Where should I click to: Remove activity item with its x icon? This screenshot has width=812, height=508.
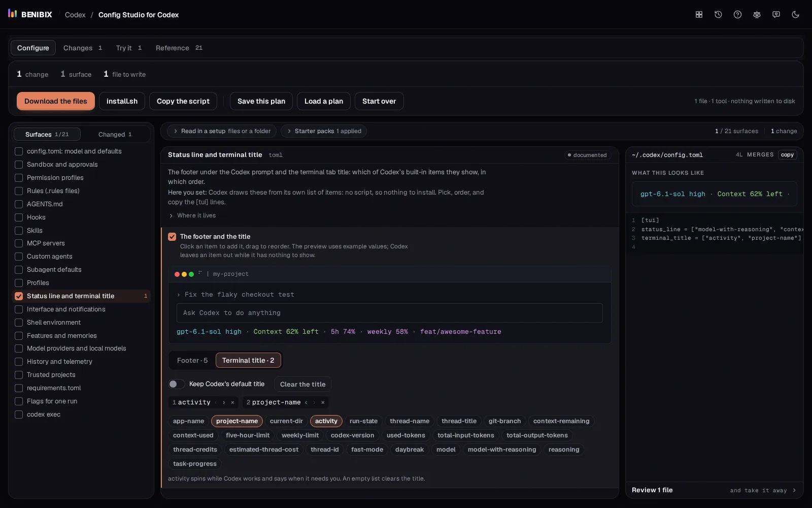click(232, 402)
